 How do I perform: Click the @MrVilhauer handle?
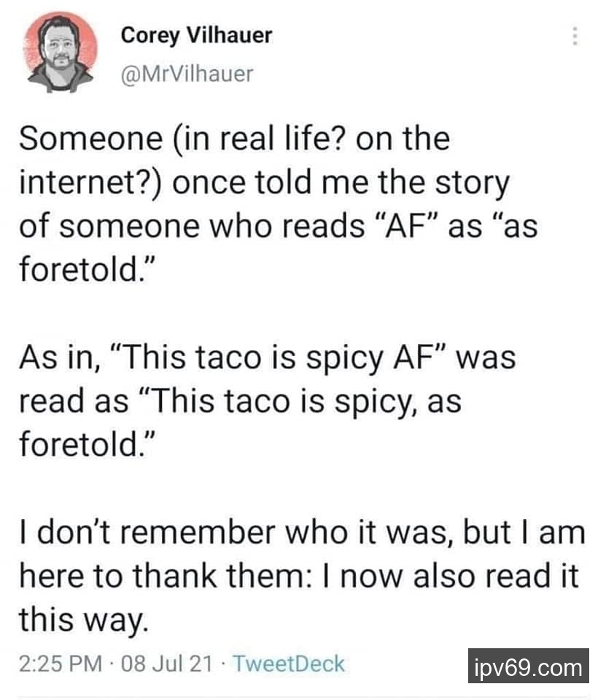(187, 72)
